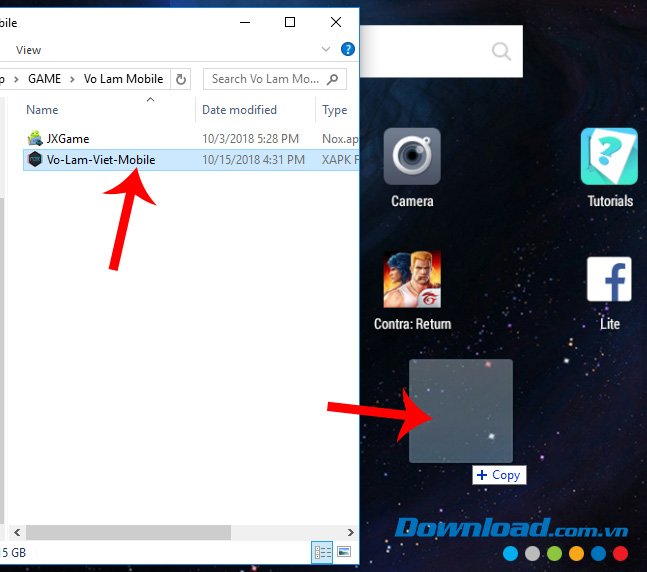Click inside the Search Vo Lam Mobile field
Image resolution: width=647 pixels, height=572 pixels.
click(x=274, y=79)
